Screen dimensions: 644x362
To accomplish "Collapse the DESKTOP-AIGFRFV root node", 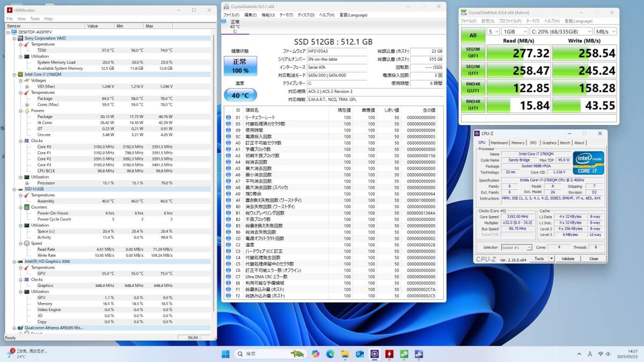I will pos(8,32).
